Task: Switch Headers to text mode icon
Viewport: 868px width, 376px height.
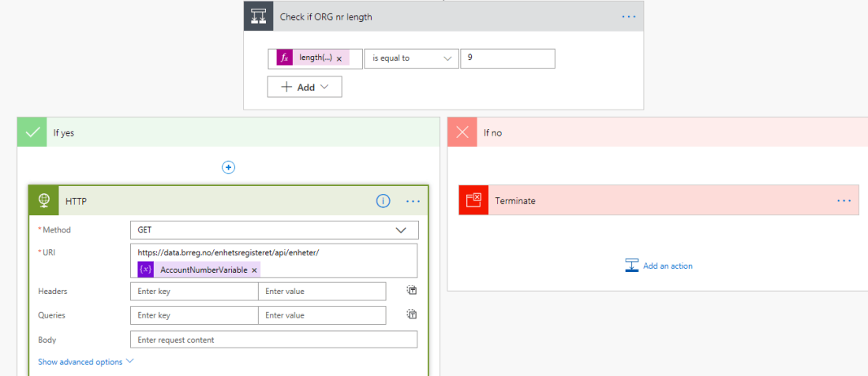Action: pyautogui.click(x=412, y=290)
